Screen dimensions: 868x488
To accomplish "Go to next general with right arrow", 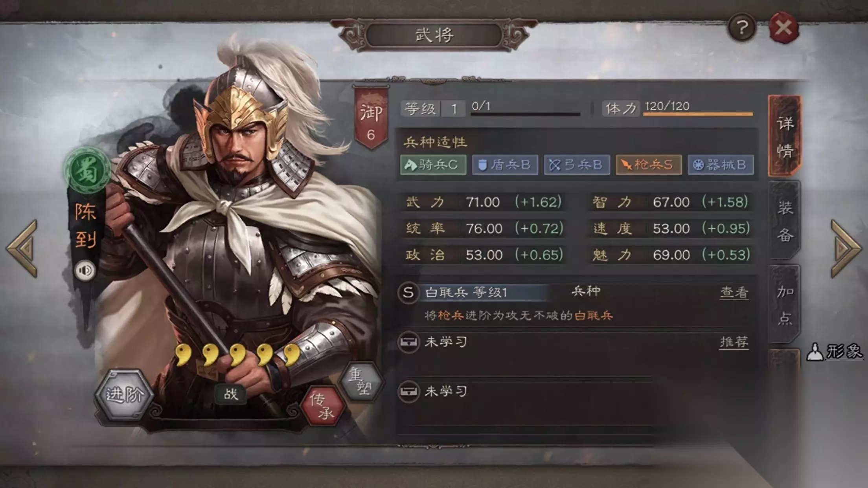I will (x=846, y=249).
